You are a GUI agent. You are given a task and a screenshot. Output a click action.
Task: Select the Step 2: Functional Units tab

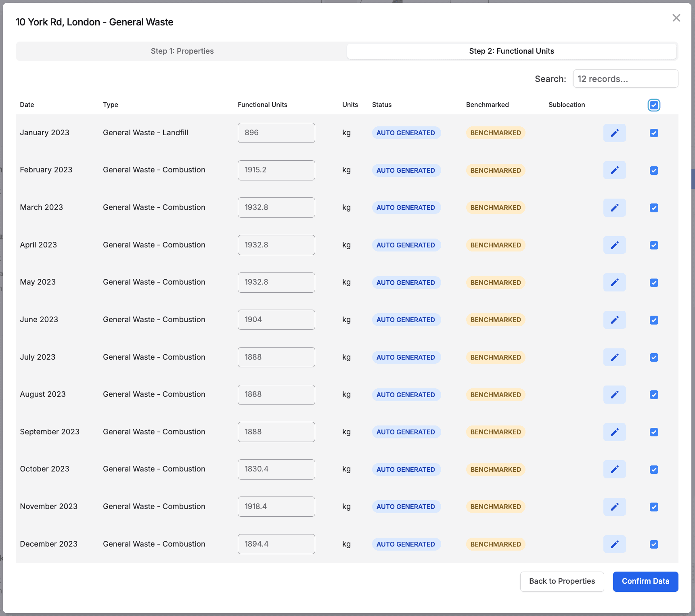point(511,51)
